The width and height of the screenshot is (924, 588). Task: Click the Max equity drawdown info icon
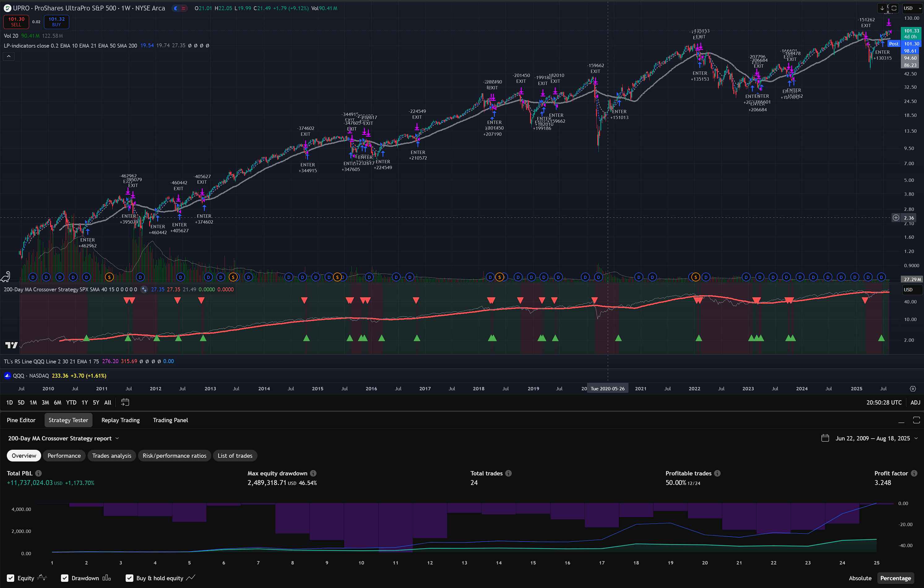click(x=313, y=473)
